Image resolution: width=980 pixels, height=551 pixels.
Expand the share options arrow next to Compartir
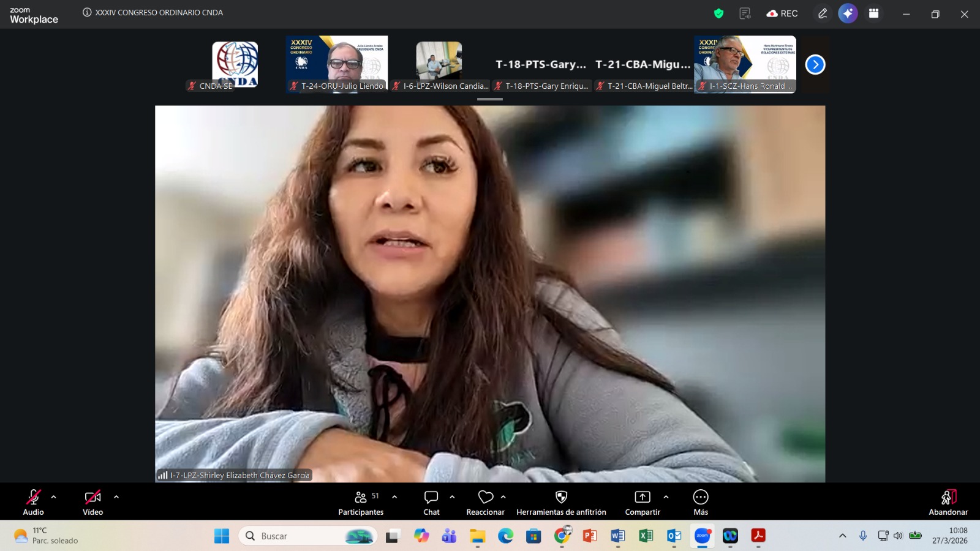point(666,497)
